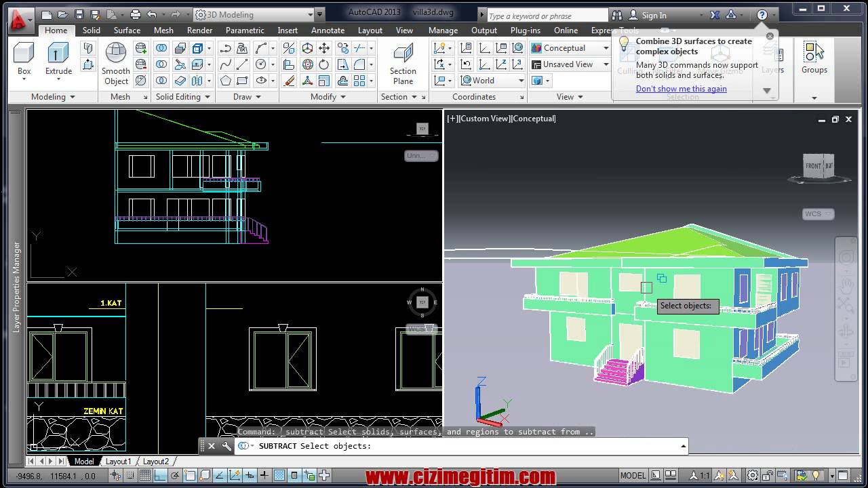Click the Save icon in quick access toolbar
The image size is (868, 488).
click(79, 15)
